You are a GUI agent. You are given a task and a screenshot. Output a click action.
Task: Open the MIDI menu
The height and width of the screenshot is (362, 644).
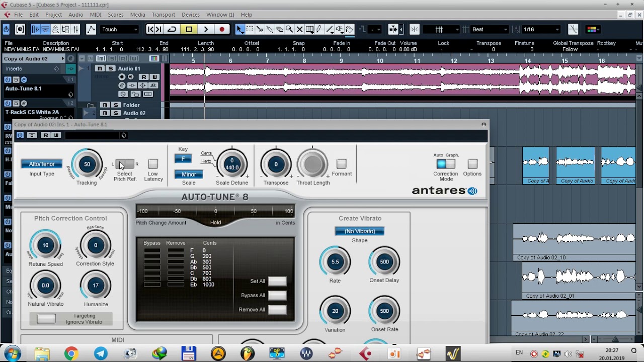(96, 15)
